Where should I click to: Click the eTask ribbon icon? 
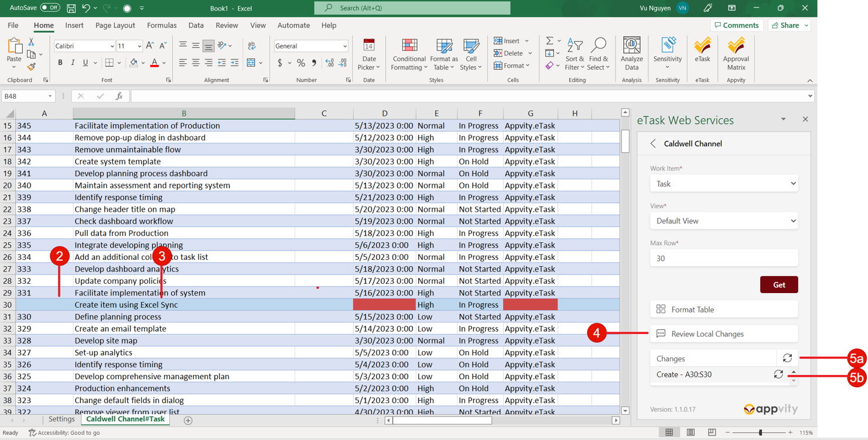tap(702, 51)
